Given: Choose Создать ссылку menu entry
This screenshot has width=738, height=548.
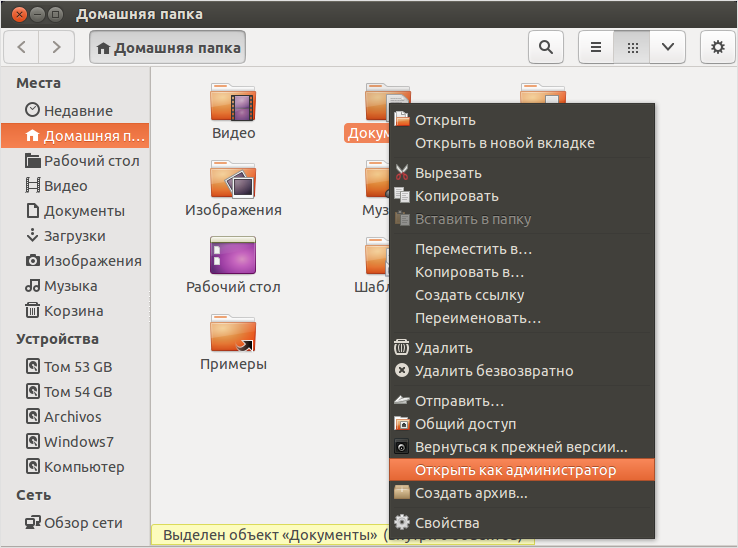Looking at the screenshot, I should pyautogui.click(x=522, y=295).
